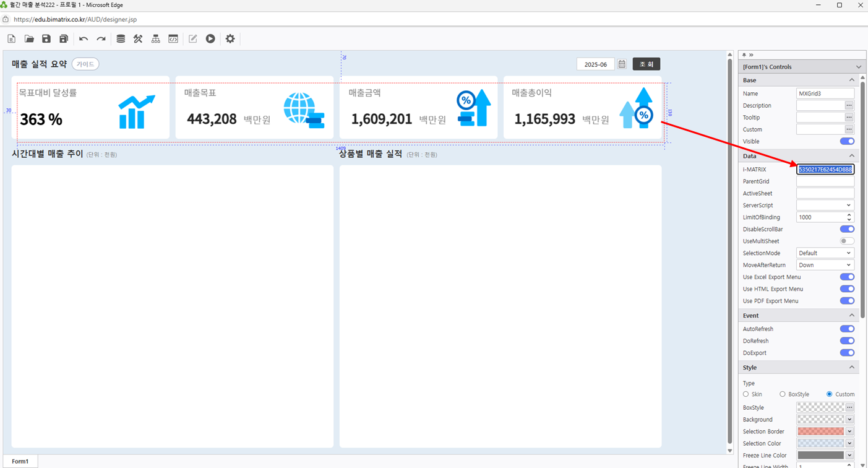Open settings via the gear icon

pyautogui.click(x=230, y=39)
